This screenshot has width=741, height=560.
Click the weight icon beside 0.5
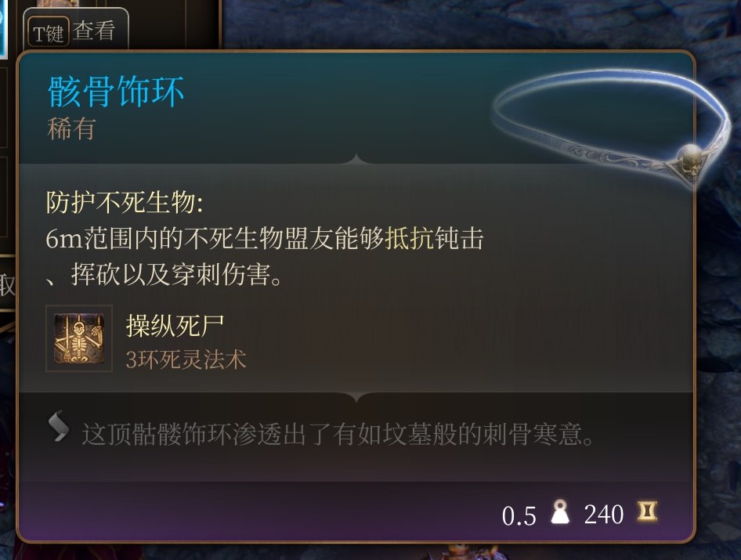560,511
